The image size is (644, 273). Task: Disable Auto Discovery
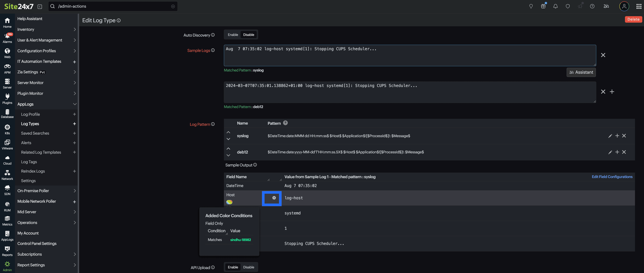[x=249, y=35]
